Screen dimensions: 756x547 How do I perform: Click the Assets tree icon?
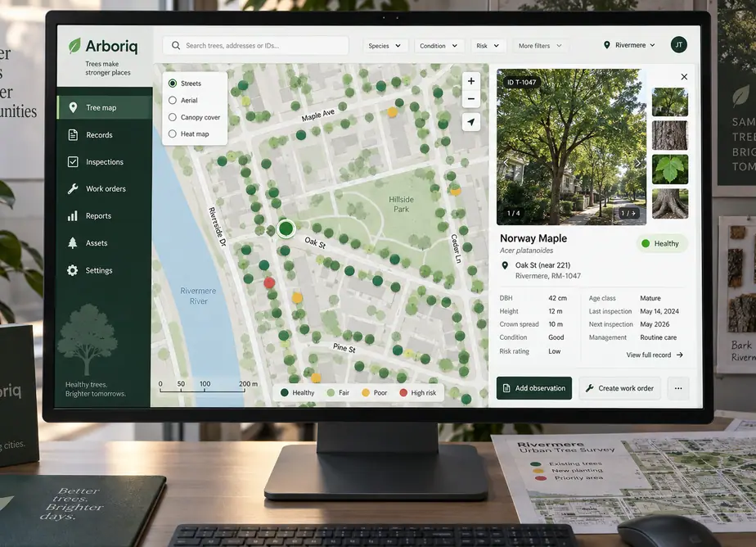tap(72, 242)
